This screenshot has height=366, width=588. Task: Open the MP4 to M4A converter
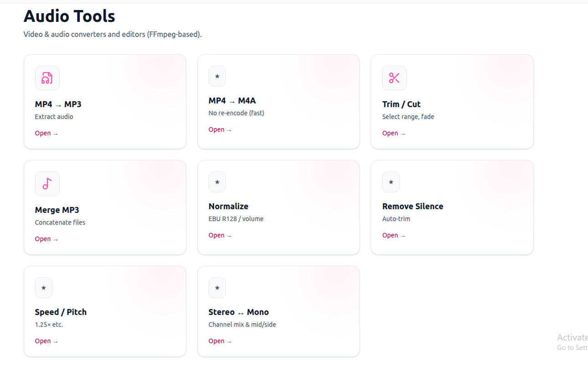220,129
